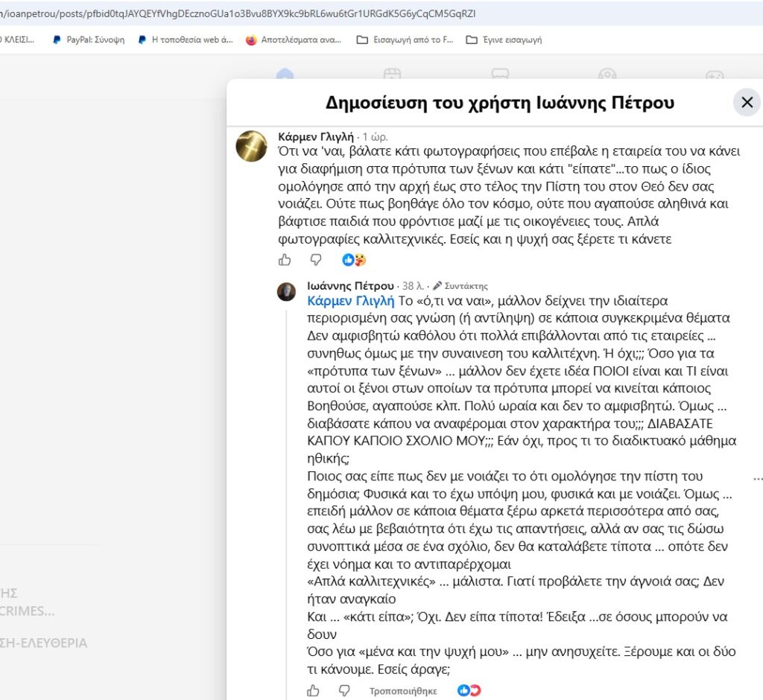Open the Αποτελέσματα ανα... Firefox bookmark
The image size is (763, 700).
294,40
